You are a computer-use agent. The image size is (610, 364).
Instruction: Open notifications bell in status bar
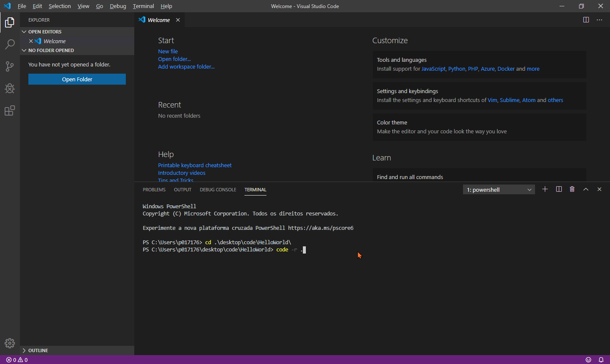tap(601, 360)
